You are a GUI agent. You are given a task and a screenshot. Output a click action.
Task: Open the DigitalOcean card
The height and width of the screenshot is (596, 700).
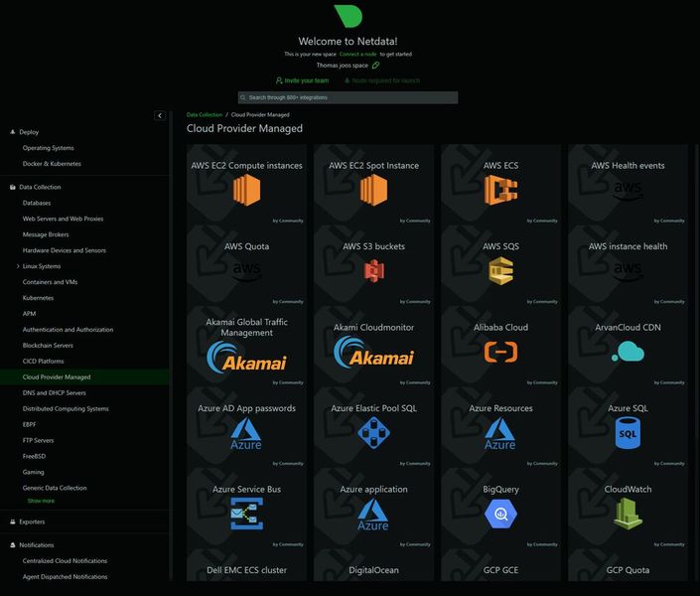click(x=373, y=565)
